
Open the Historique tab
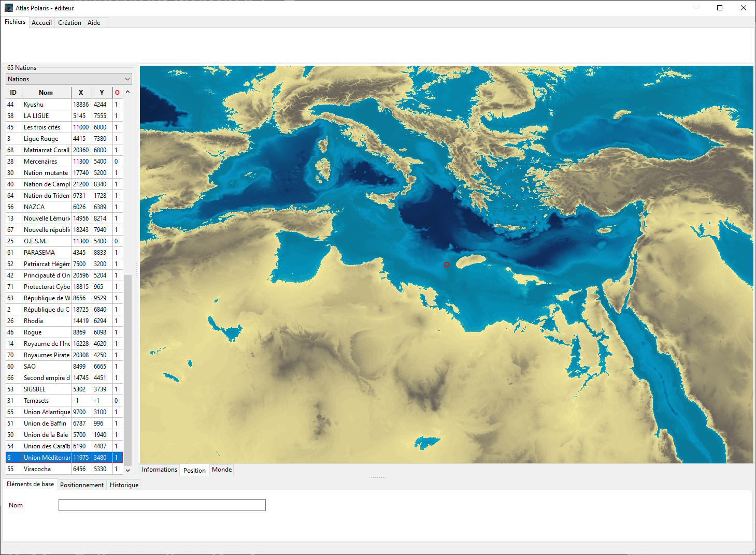click(x=124, y=485)
